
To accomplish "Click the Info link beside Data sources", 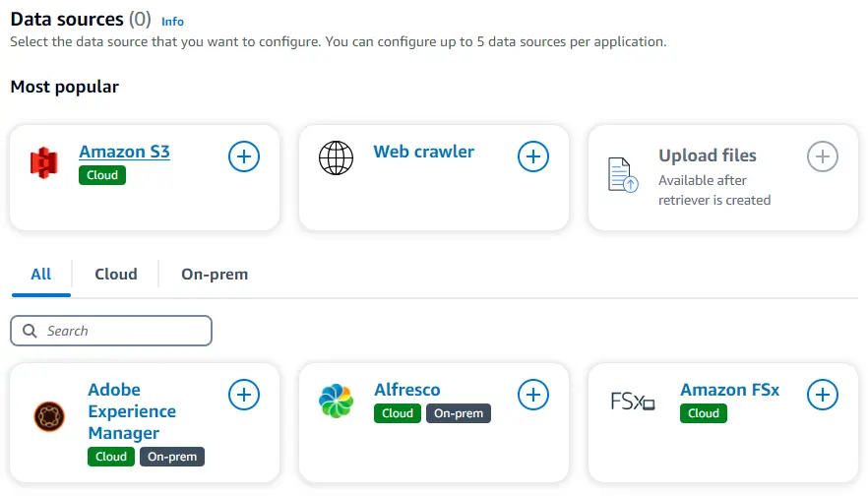I will (x=172, y=21).
